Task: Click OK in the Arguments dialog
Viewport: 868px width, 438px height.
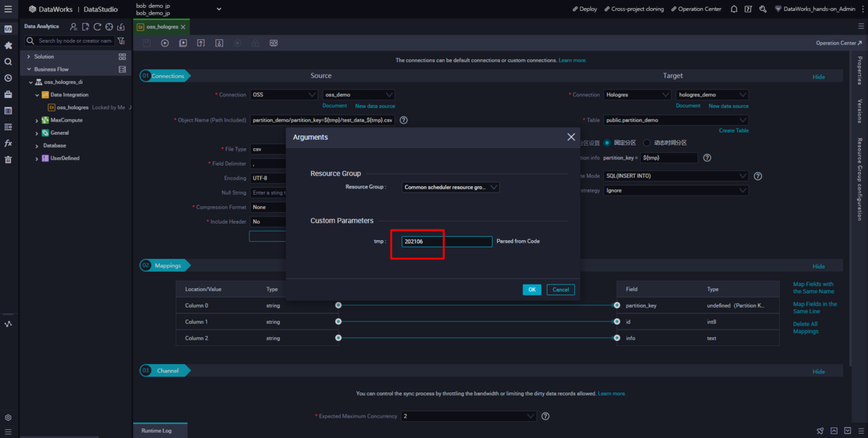Action: tap(532, 290)
